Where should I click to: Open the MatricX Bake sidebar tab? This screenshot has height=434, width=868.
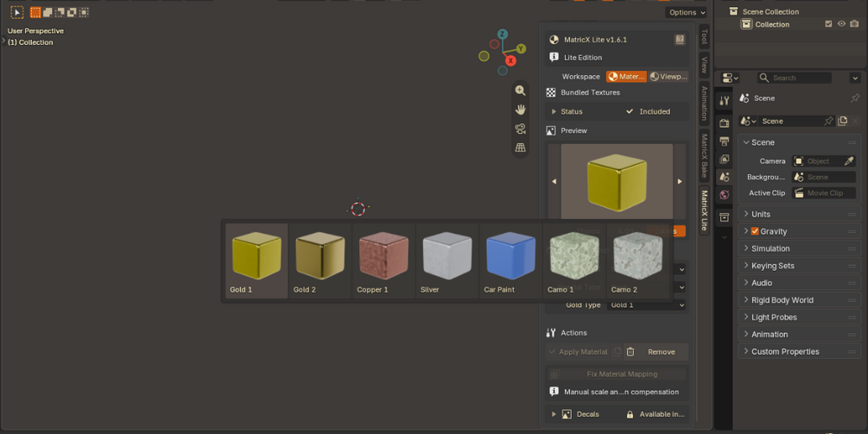click(704, 155)
